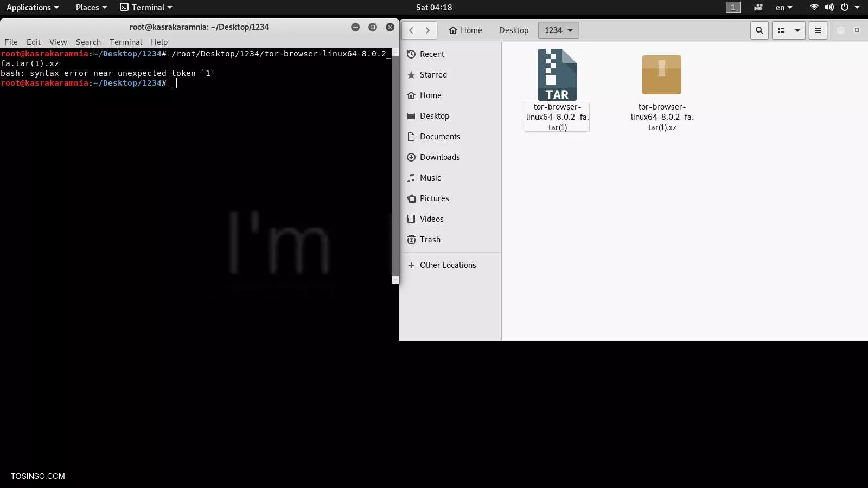Open the Trash in sidebar
This screenshot has height=488, width=868.
click(430, 240)
